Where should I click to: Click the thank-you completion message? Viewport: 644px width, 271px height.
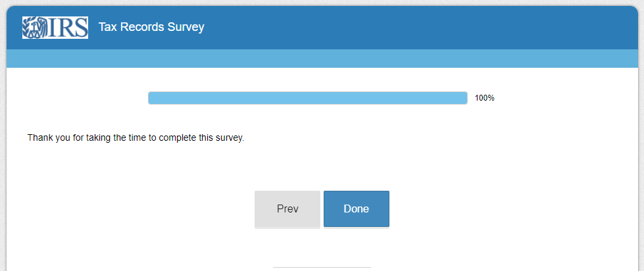pyautogui.click(x=136, y=138)
